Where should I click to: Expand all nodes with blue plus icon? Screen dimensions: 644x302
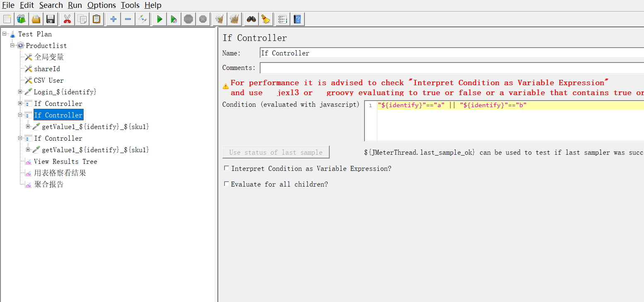tap(113, 19)
